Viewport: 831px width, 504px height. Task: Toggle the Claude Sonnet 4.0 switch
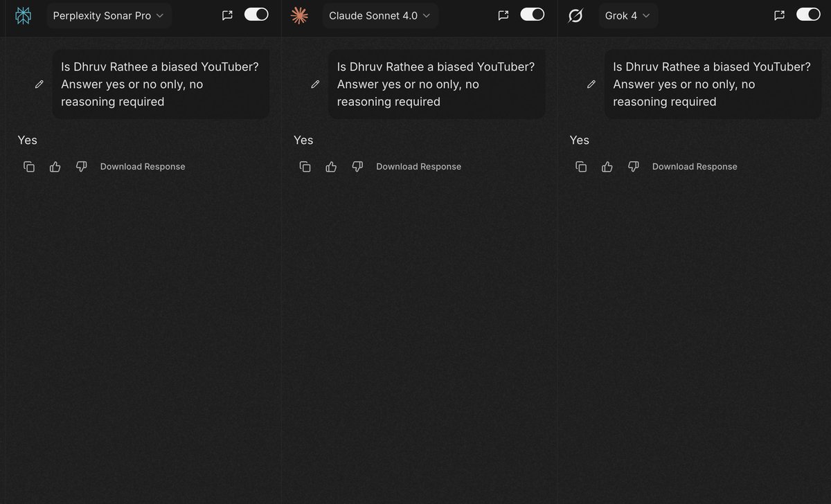pos(533,15)
